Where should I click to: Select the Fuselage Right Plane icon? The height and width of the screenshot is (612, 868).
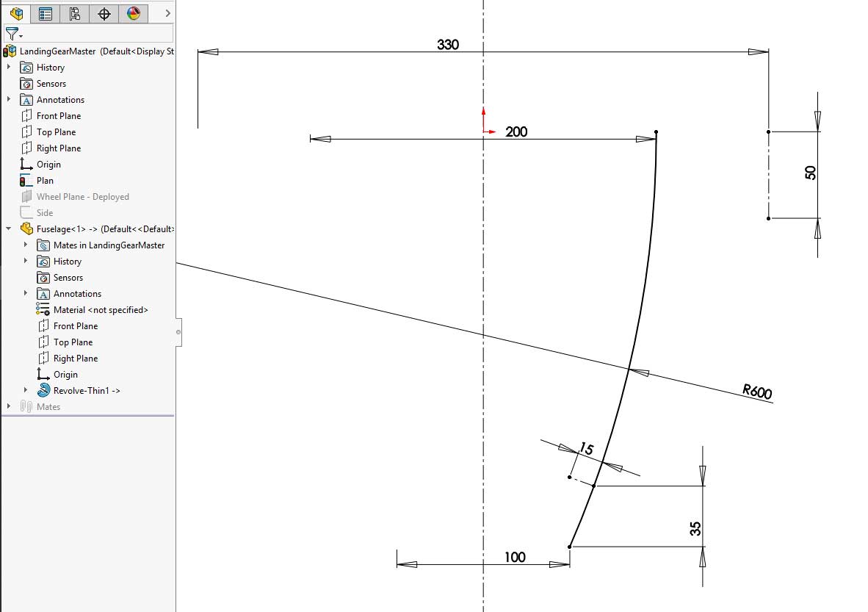(x=43, y=358)
